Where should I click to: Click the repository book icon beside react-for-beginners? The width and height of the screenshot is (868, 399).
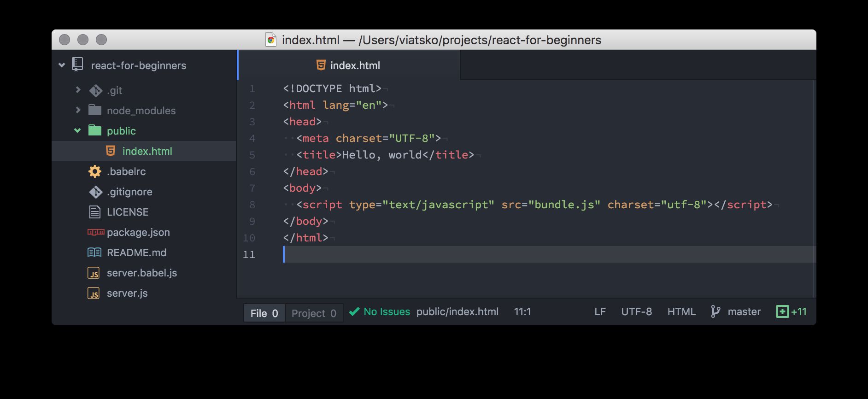coord(77,65)
